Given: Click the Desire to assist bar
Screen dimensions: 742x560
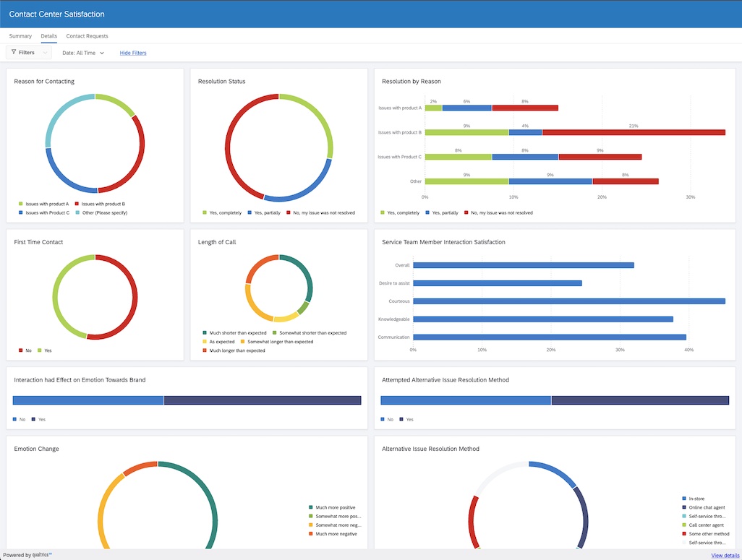Looking at the screenshot, I should coord(498,283).
